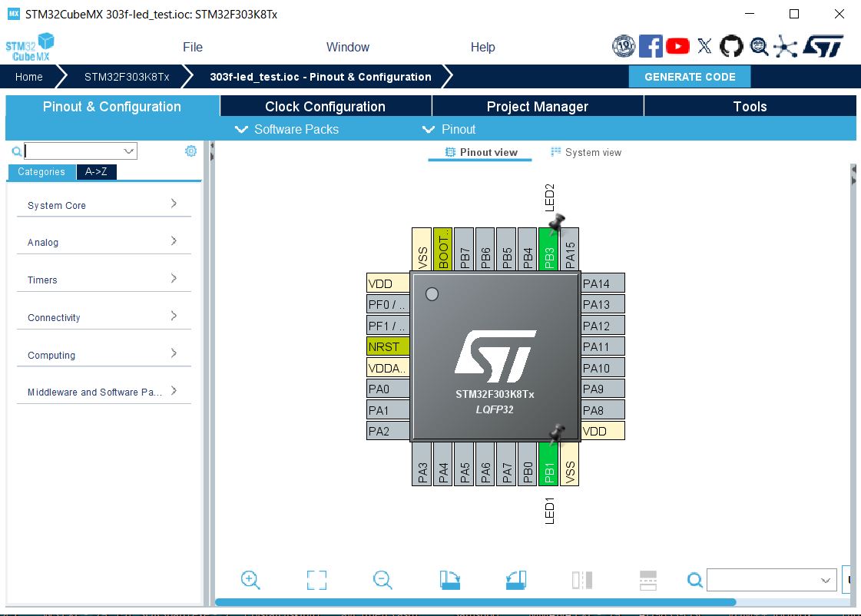Select the Pinout view tab
The height and width of the screenshot is (616, 861).
pyautogui.click(x=481, y=153)
